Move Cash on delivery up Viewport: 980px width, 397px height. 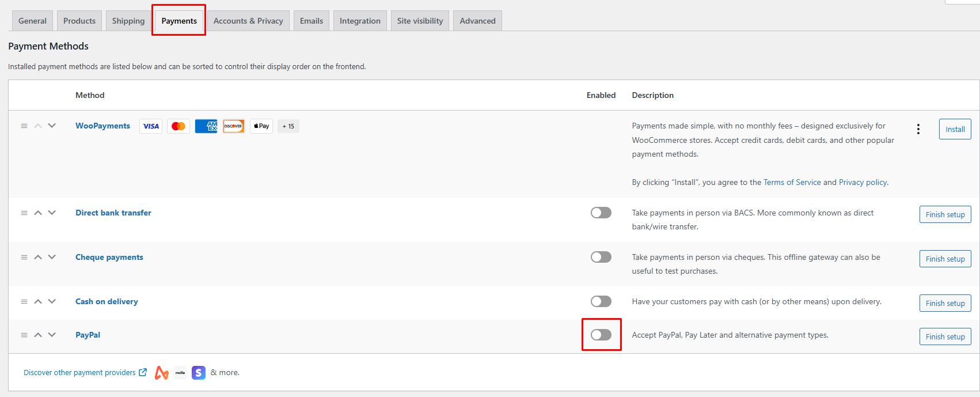(38, 301)
